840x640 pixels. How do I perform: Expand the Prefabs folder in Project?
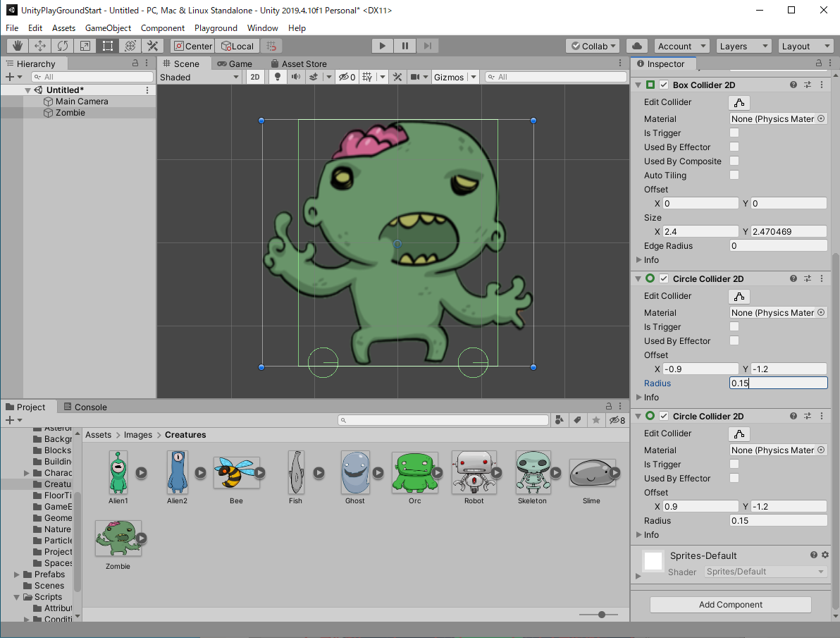pos(18,574)
